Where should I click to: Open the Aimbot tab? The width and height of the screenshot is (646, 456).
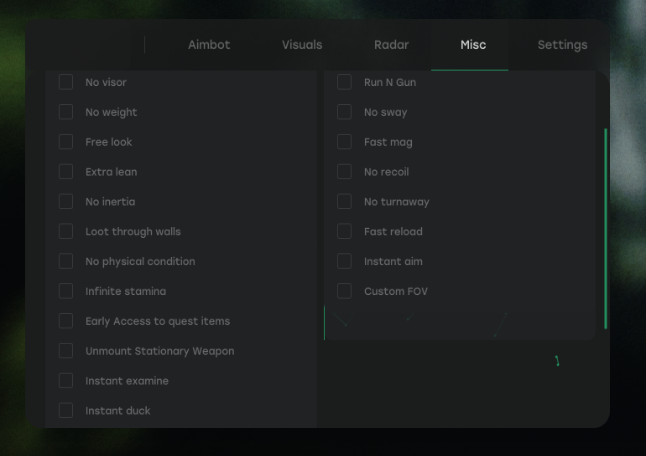pos(209,45)
